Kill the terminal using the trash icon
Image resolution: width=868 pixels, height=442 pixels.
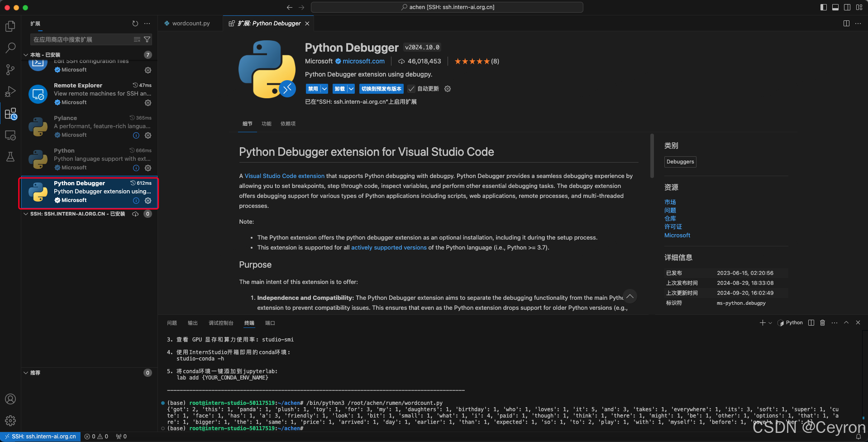pyautogui.click(x=822, y=322)
